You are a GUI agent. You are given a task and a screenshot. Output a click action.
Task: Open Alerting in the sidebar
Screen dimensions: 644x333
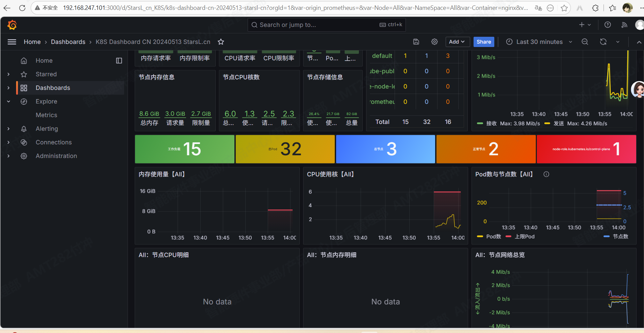pos(47,129)
